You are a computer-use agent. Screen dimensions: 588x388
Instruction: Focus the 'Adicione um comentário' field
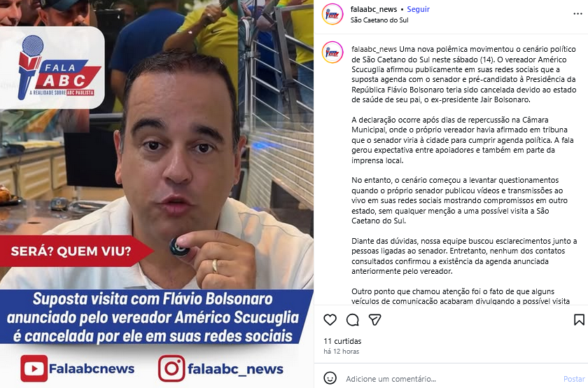tap(450, 379)
